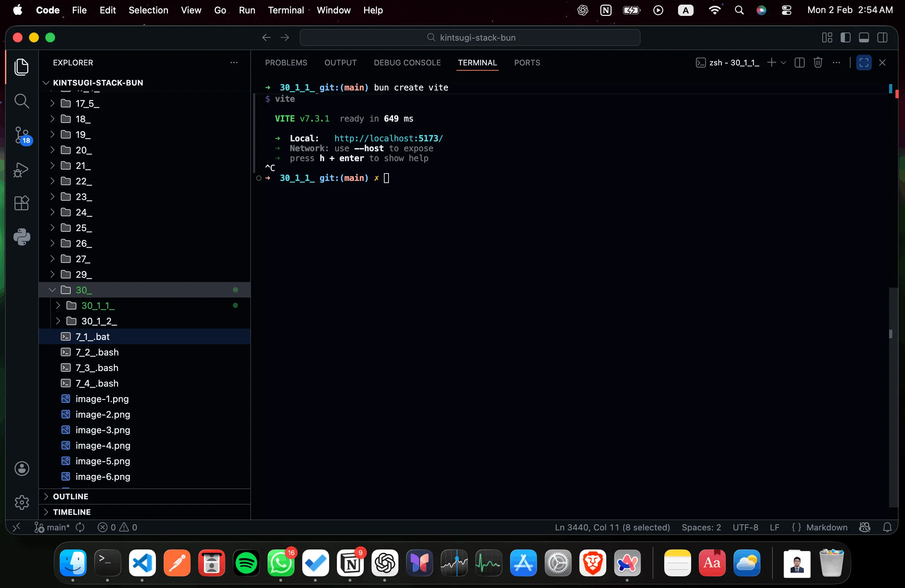Expand the OUTLINE section

(x=71, y=496)
